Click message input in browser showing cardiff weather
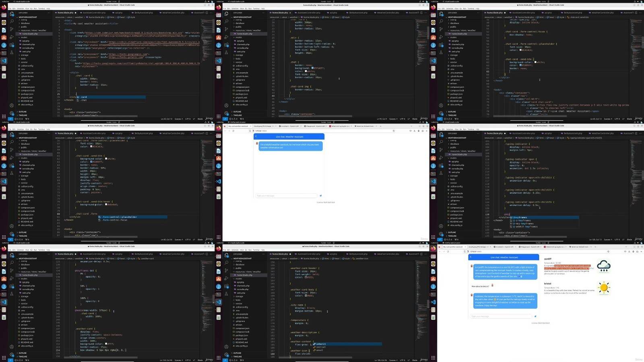Image resolution: width=644 pixels, height=362 pixels. pos(501,316)
